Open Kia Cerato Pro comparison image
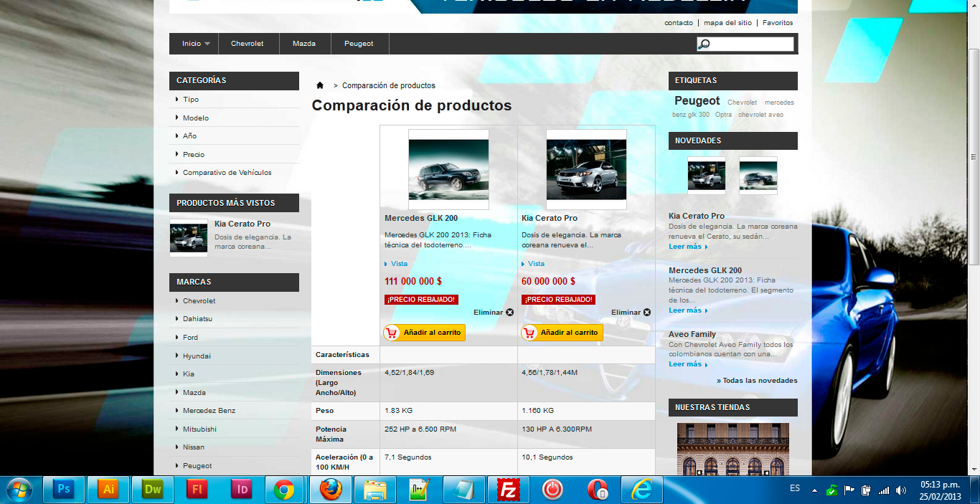This screenshot has width=980, height=504. [x=586, y=170]
